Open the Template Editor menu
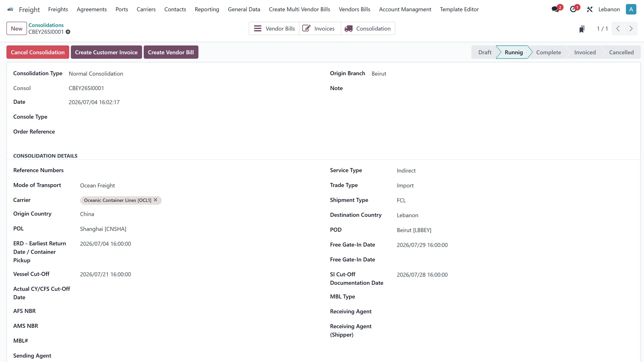 point(459,9)
